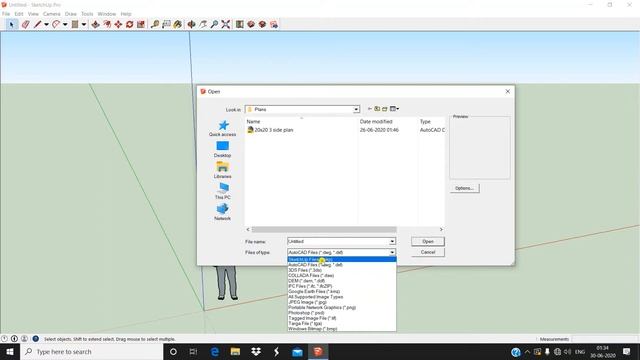Open Network in dialog places bar
Image resolution: width=640 pixels, height=360 pixels.
coord(222,212)
